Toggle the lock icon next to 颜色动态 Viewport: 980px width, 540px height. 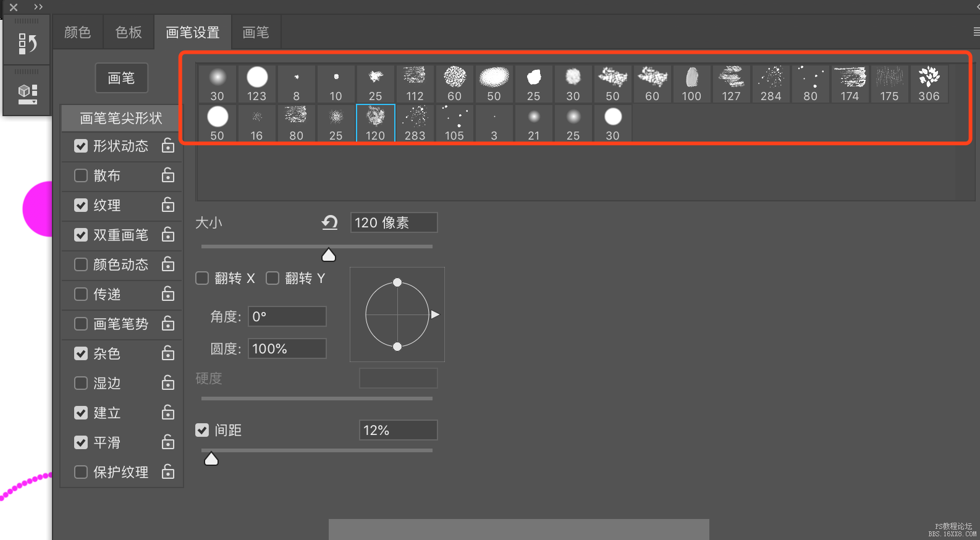tap(168, 264)
